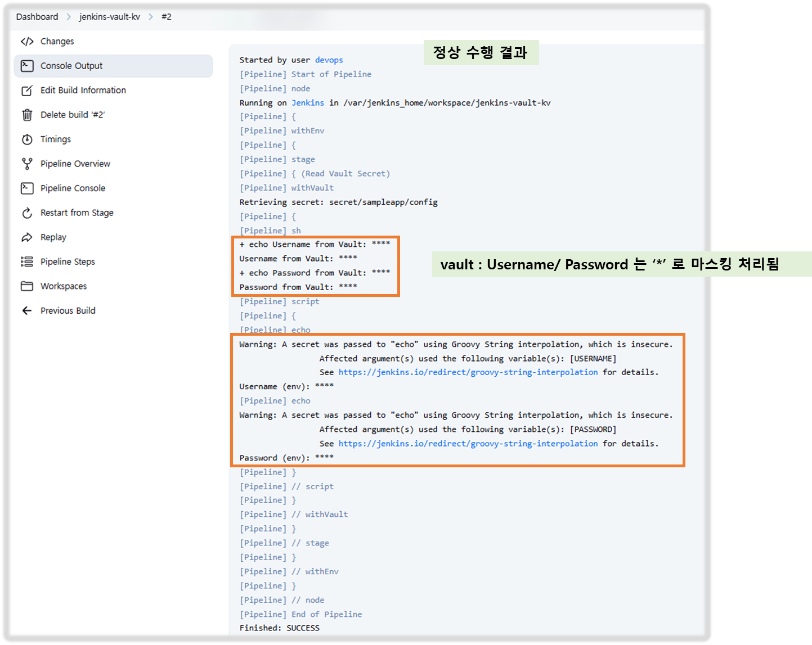Open jenkins-vault-kv in the breadcrumb
The height and width of the screenshot is (645, 812).
(x=110, y=17)
